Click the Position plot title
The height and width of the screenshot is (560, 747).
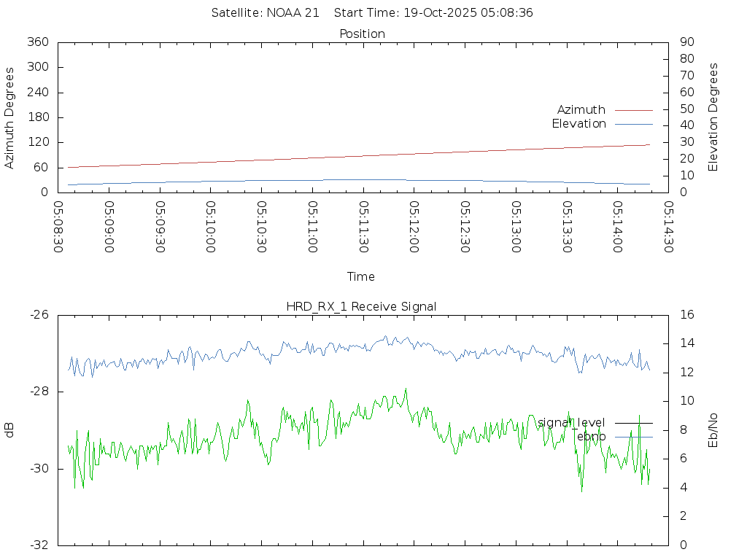[x=362, y=34]
